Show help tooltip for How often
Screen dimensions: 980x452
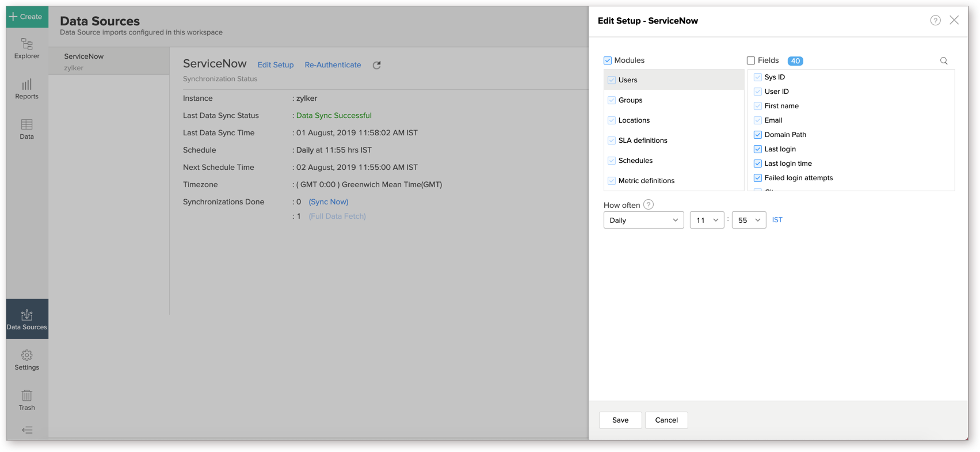tap(649, 204)
